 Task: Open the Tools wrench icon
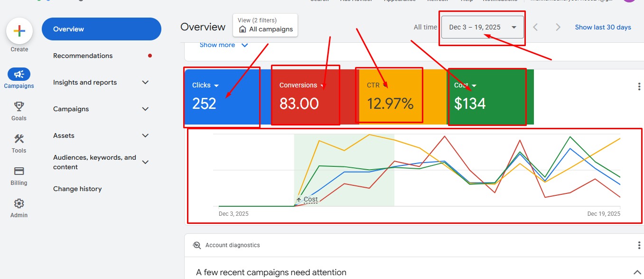pyautogui.click(x=19, y=139)
